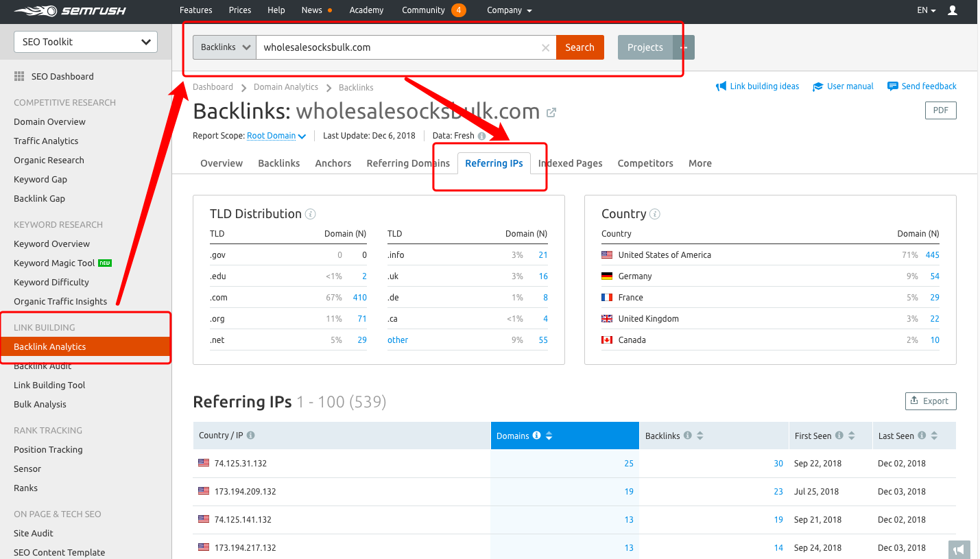Click the megaphone icon in bottom corner
The image size is (980, 559).
[959, 549]
